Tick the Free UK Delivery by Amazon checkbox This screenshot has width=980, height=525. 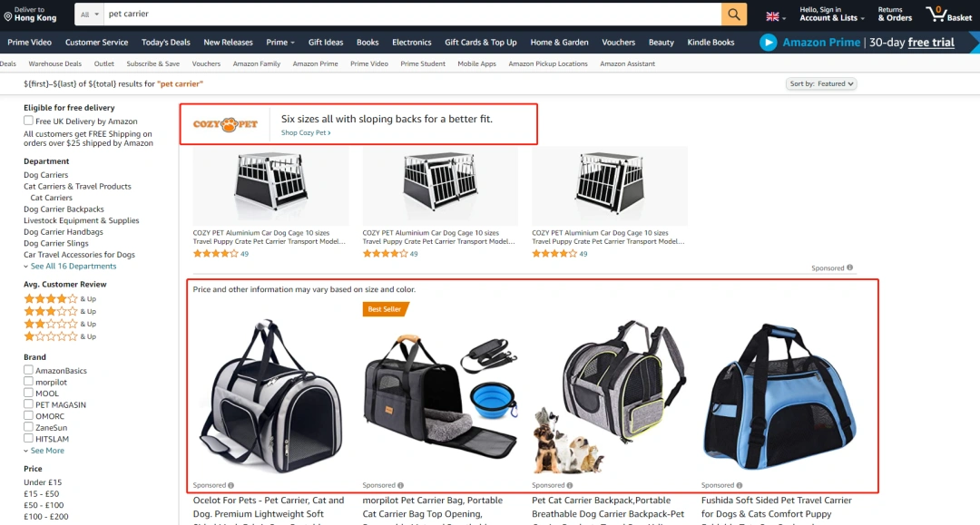(x=28, y=121)
